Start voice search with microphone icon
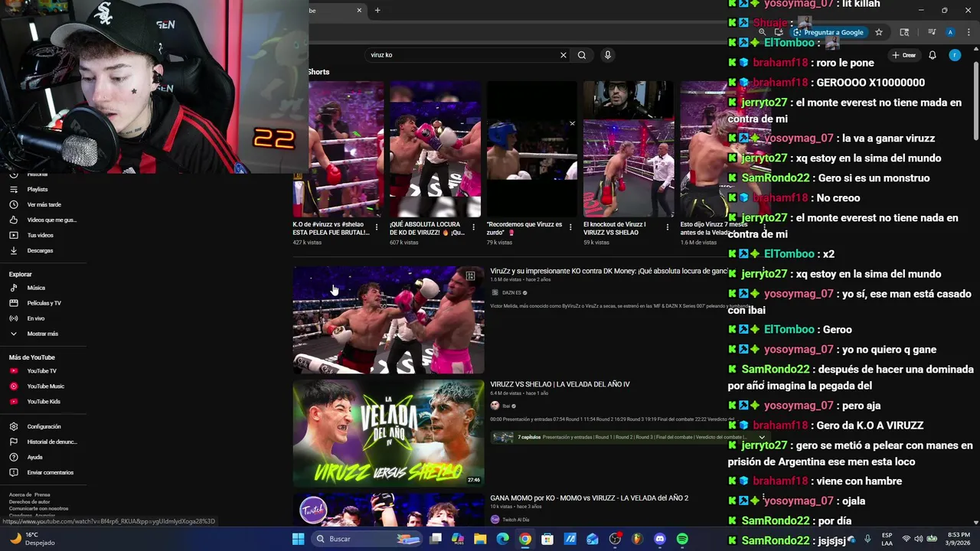The height and width of the screenshot is (551, 980). [x=608, y=55]
